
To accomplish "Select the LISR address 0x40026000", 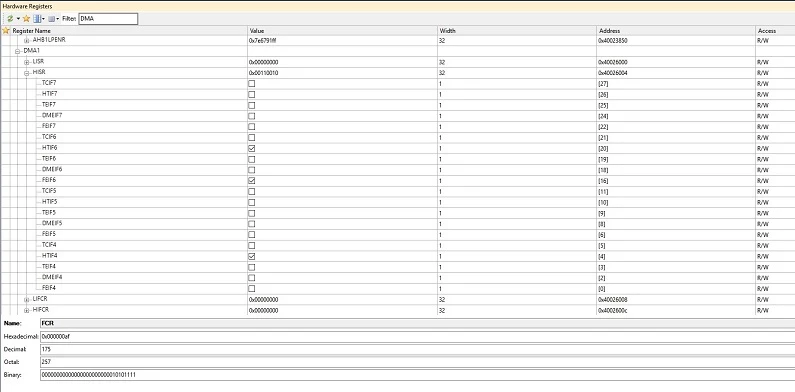I will coord(613,62).
